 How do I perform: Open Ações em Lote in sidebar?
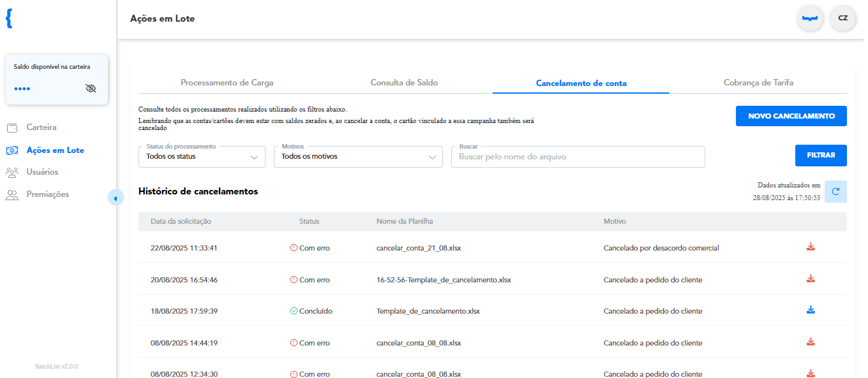pos(55,150)
